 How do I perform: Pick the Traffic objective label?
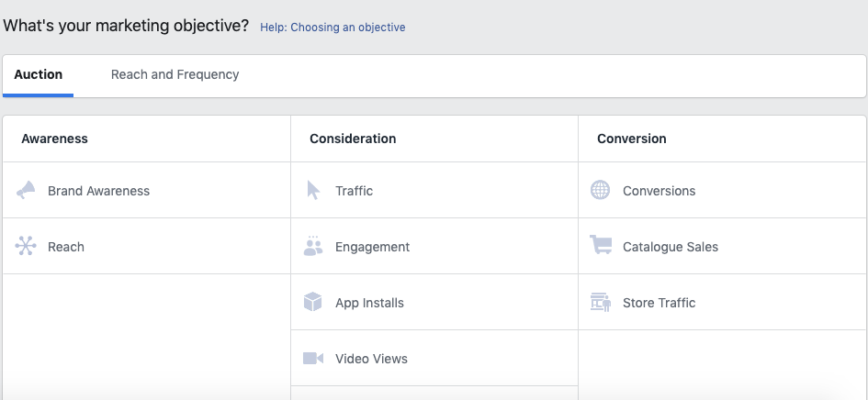(355, 191)
